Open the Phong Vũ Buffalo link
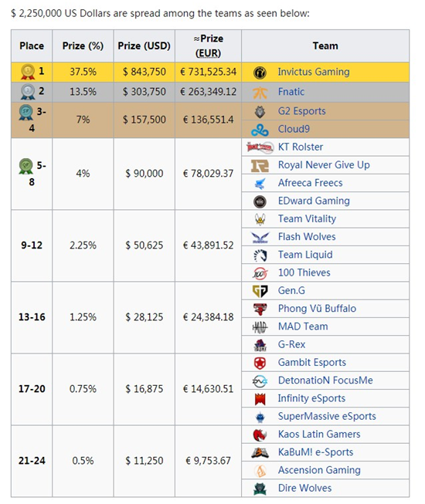Screen dimensions: 425x504 point(317,309)
